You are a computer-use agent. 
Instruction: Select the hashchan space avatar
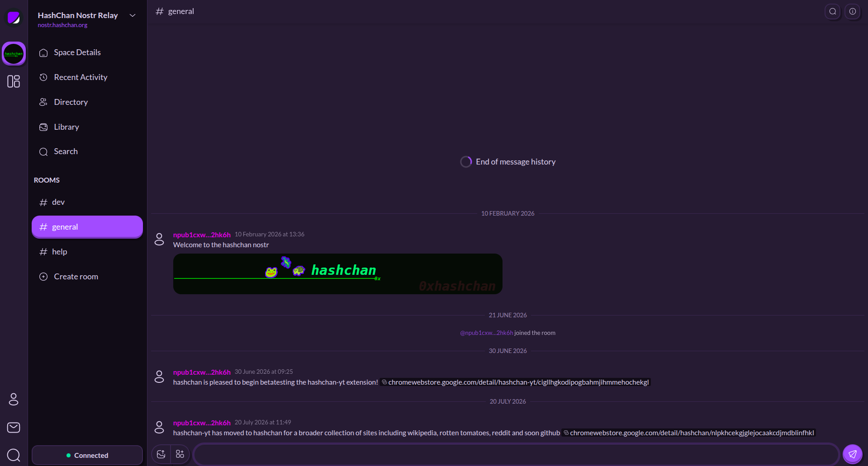pyautogui.click(x=14, y=54)
